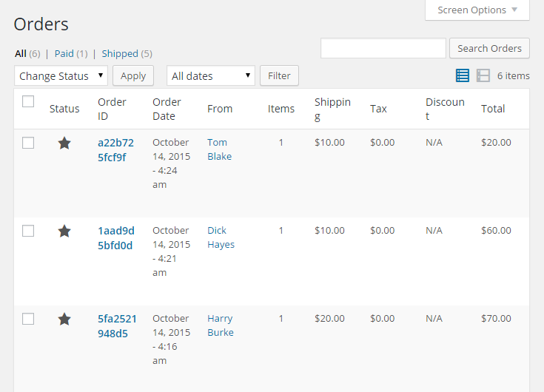Check the box for order a22b725fcf9f
The image size is (544, 392).
[28, 143]
